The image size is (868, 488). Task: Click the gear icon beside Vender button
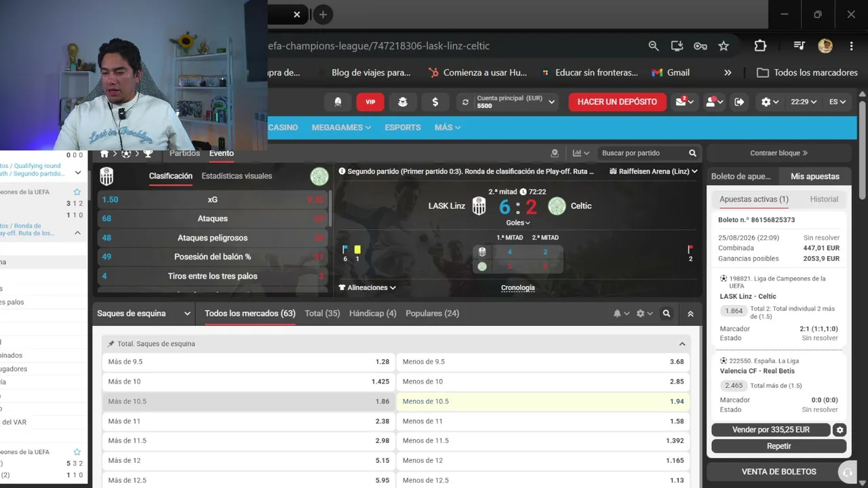[840, 430]
